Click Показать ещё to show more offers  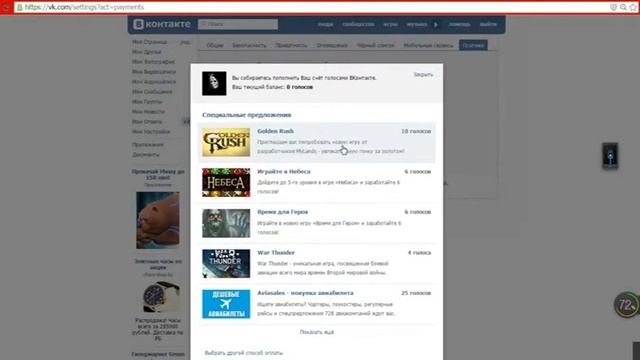(x=317, y=332)
